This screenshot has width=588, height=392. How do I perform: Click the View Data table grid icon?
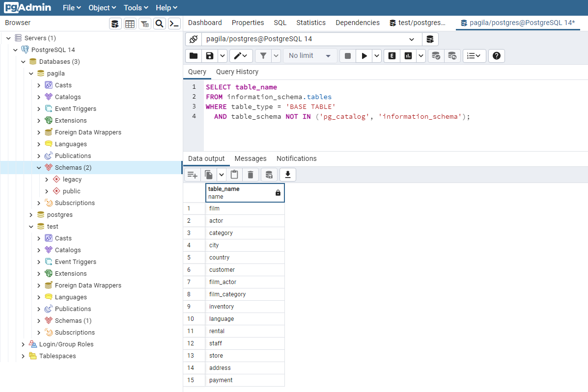coord(130,23)
